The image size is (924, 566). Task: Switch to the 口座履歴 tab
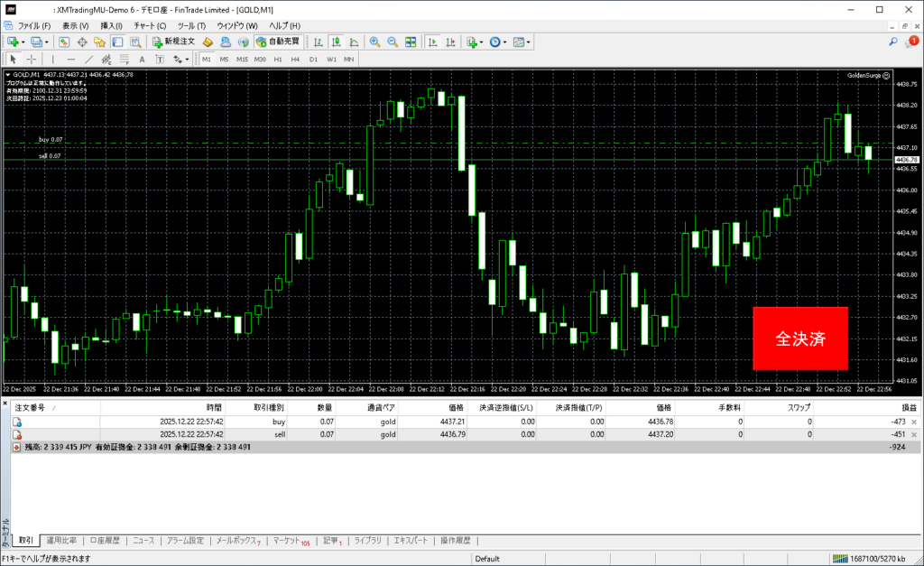[x=105, y=541]
